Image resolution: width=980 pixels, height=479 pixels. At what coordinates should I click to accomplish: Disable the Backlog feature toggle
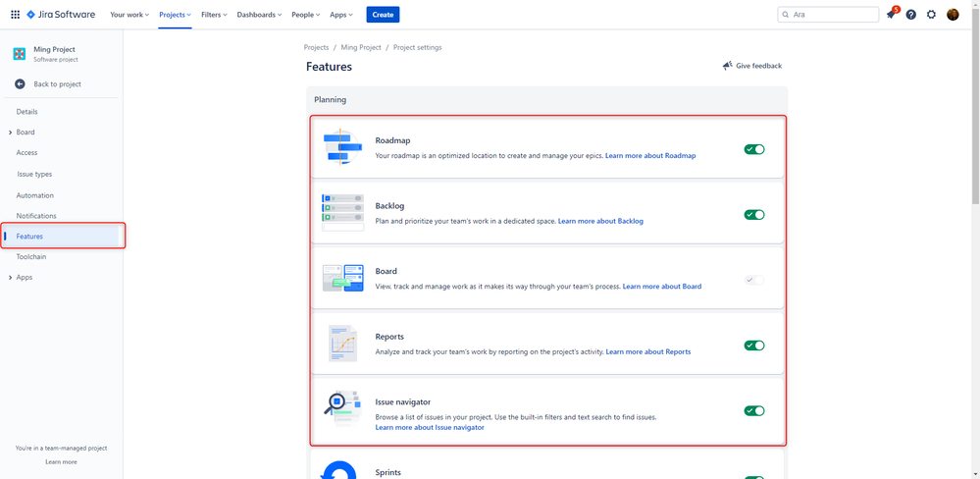pos(754,215)
